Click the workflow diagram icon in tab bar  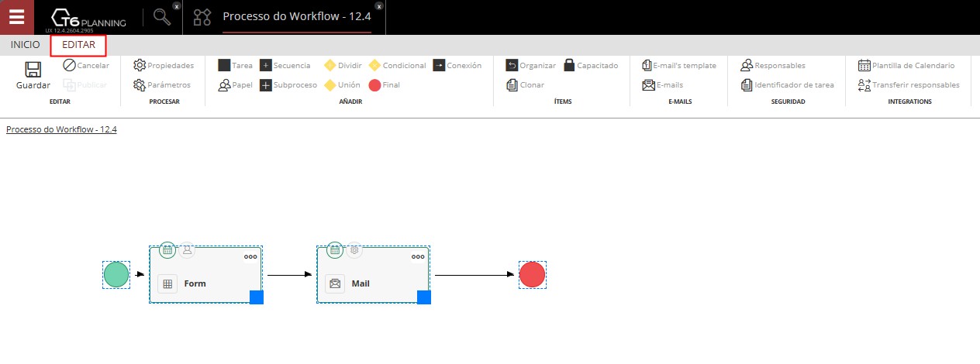pyautogui.click(x=202, y=17)
